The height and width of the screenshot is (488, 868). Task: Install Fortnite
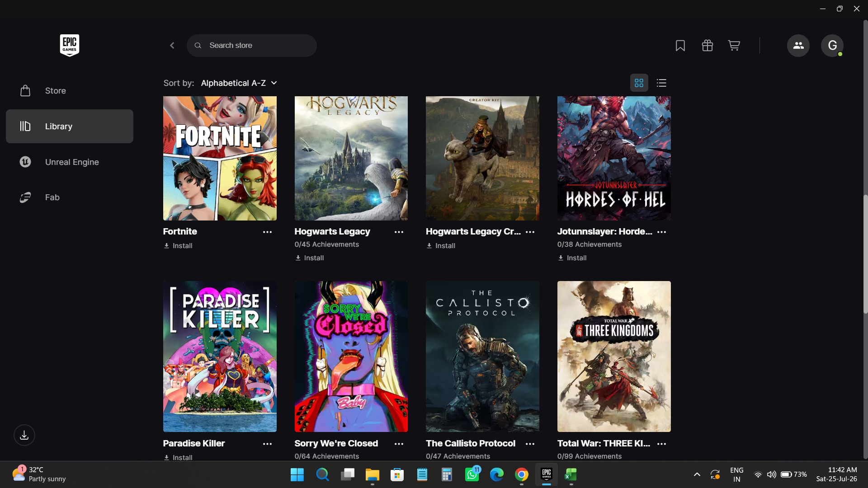point(178,246)
